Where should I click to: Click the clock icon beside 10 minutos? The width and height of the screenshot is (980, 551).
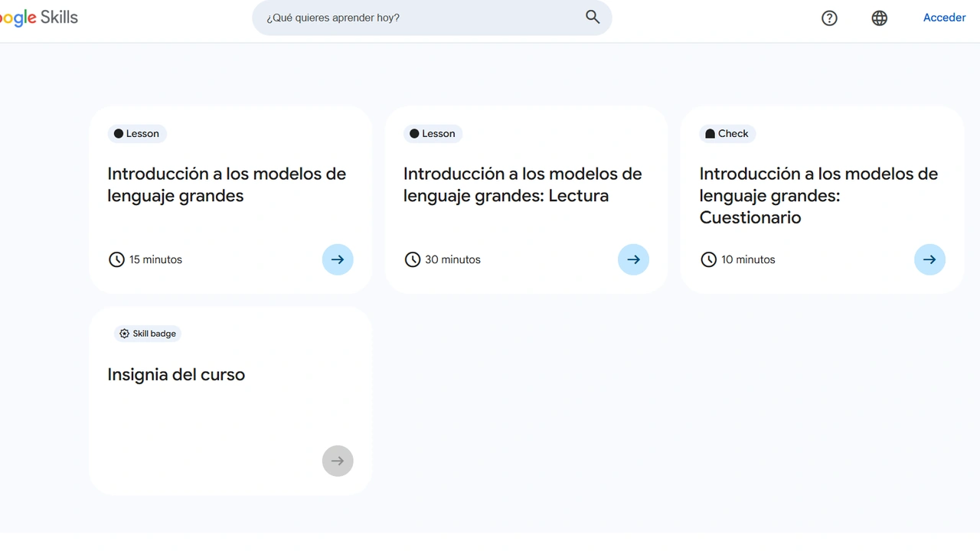tap(709, 259)
